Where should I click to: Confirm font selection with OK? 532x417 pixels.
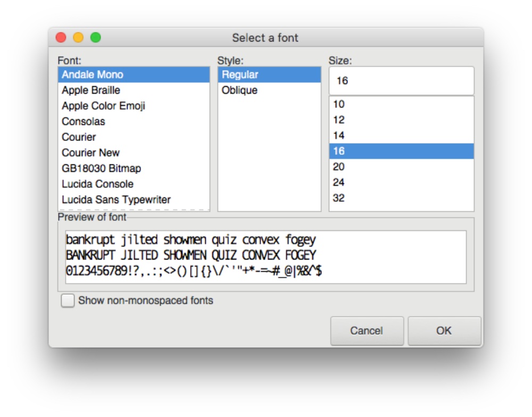coord(444,331)
